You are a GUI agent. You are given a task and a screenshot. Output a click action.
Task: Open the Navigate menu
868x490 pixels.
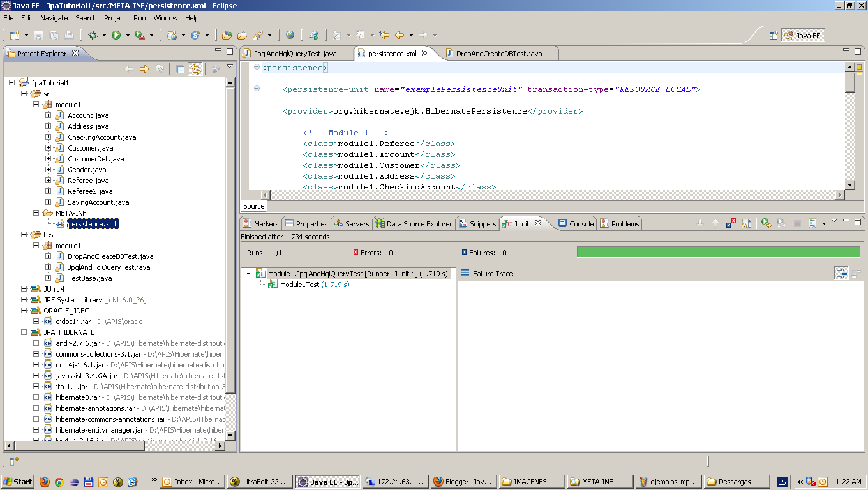point(54,17)
